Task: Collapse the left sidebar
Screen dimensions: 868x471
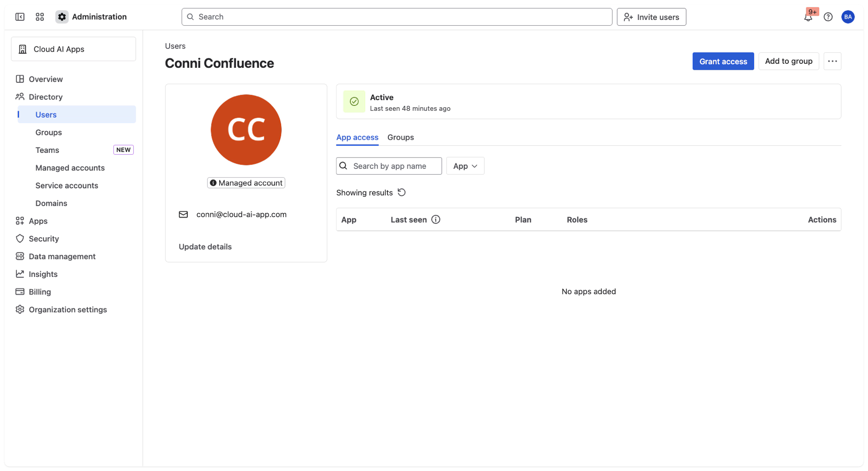Action: coord(20,17)
